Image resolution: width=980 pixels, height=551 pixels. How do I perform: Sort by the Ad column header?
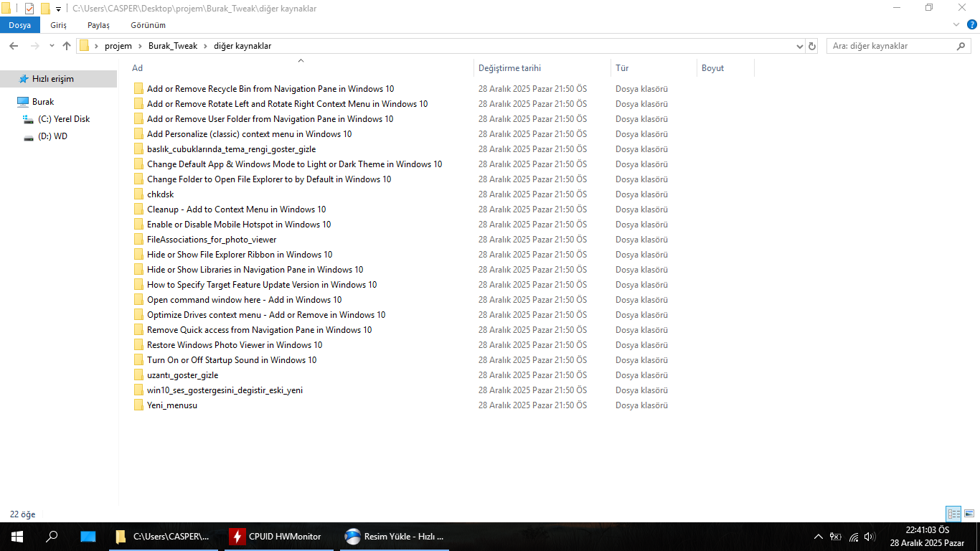(301, 68)
